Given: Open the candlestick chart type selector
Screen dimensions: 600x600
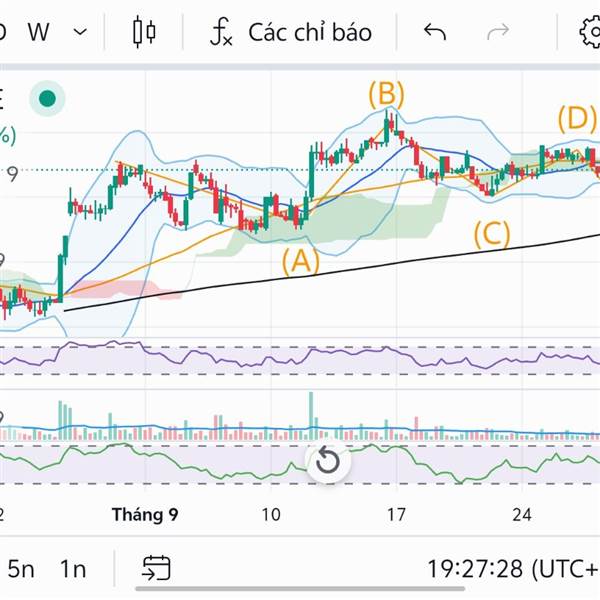Looking at the screenshot, I should click(x=144, y=32).
